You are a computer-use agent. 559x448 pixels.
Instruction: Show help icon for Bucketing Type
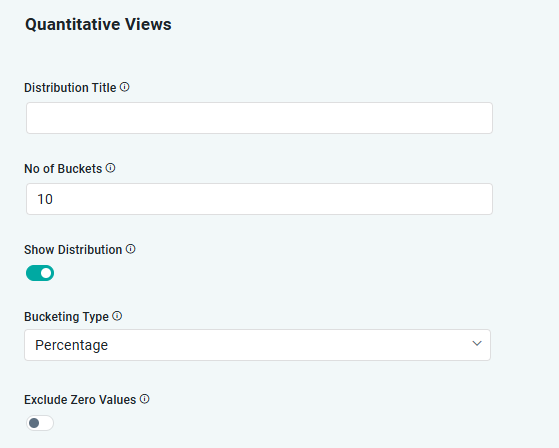click(117, 316)
